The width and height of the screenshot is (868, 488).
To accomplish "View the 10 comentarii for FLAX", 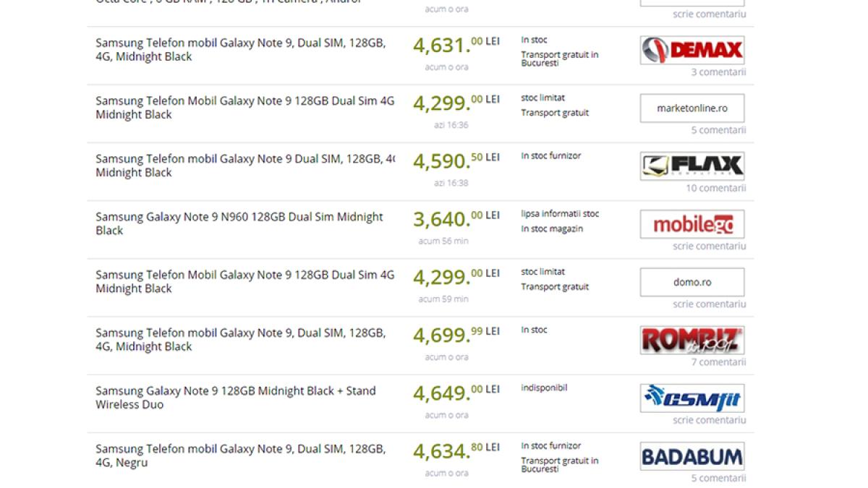I will (x=715, y=188).
